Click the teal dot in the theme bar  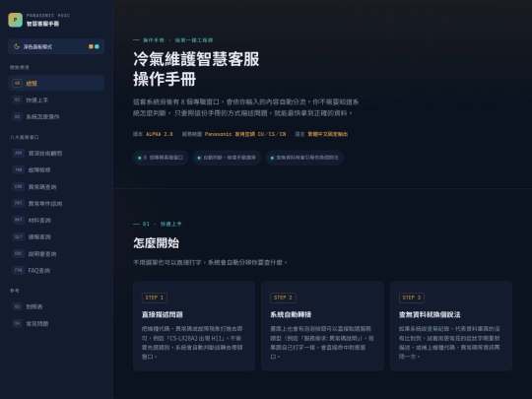[x=97, y=46]
